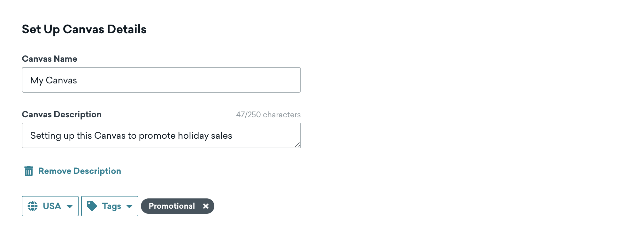
Task: Click the Set Up Canvas Details heading
Action: click(84, 29)
